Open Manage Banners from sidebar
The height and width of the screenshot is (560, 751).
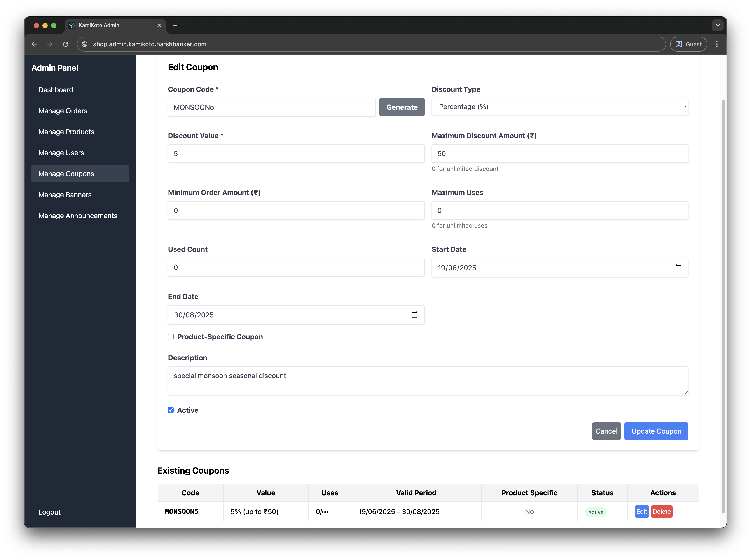(65, 195)
